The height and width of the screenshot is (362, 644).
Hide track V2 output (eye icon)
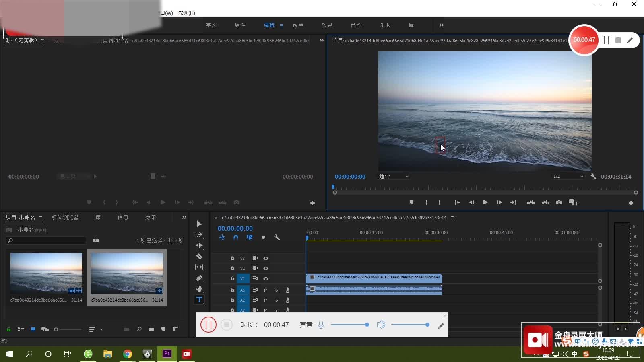click(x=266, y=268)
